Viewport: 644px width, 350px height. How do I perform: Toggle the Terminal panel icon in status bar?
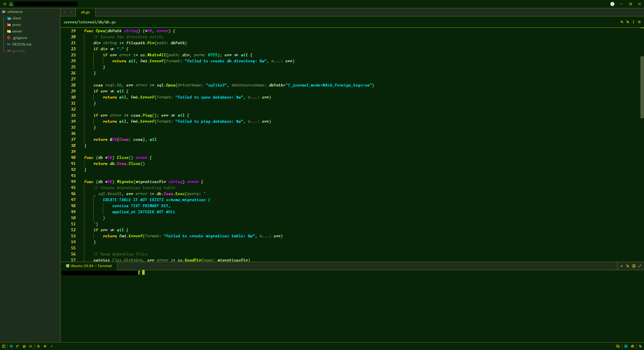pos(626,346)
